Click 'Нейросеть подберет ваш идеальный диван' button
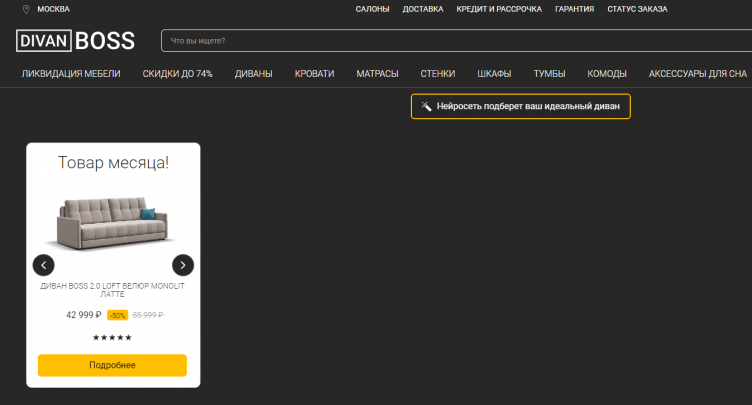 click(521, 106)
